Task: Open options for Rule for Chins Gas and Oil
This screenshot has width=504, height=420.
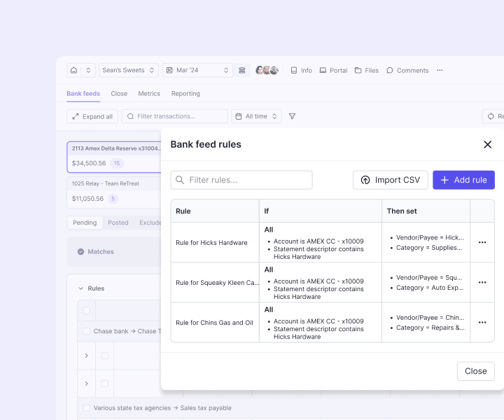Action: pos(482,322)
